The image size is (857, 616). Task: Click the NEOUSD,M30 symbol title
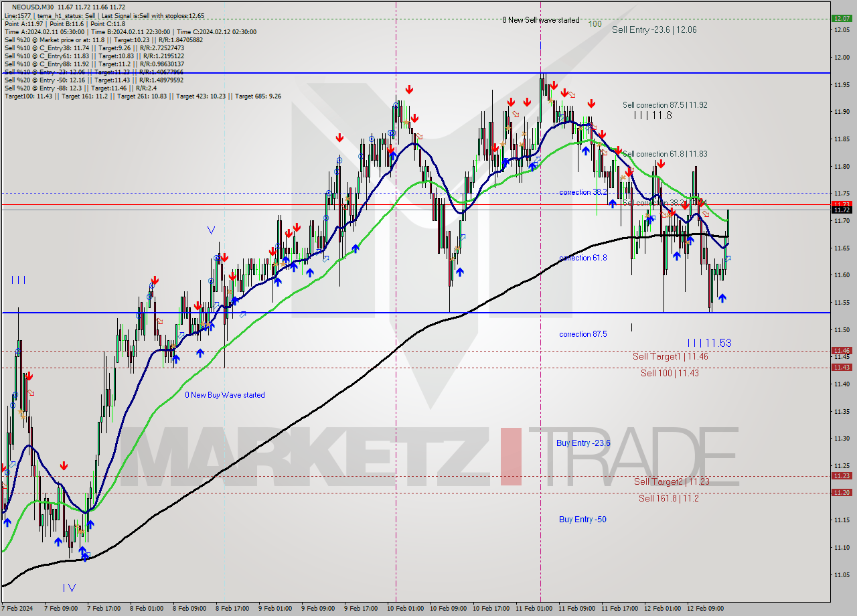[31, 7]
